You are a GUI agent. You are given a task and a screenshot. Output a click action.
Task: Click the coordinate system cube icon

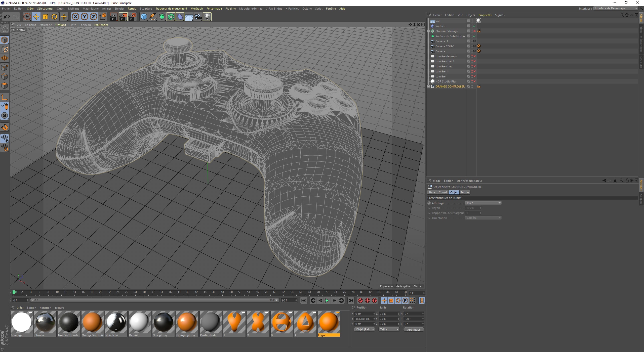click(103, 17)
